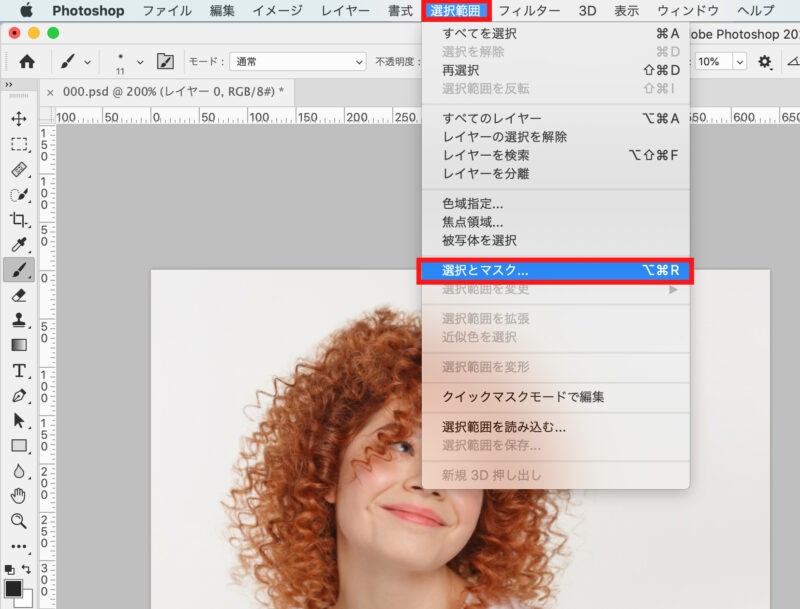Image resolution: width=800 pixels, height=609 pixels.
Task: Choose 選択範囲を読み込む... menu entry
Action: (556, 427)
